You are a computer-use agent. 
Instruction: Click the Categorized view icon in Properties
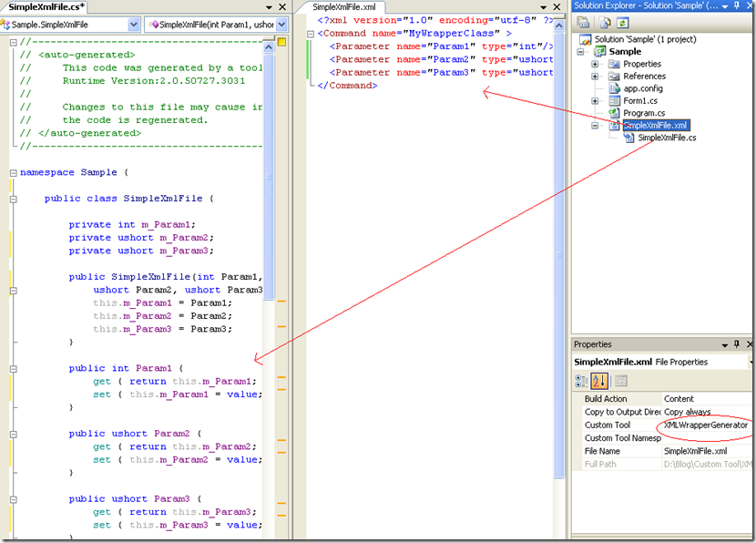(581, 381)
